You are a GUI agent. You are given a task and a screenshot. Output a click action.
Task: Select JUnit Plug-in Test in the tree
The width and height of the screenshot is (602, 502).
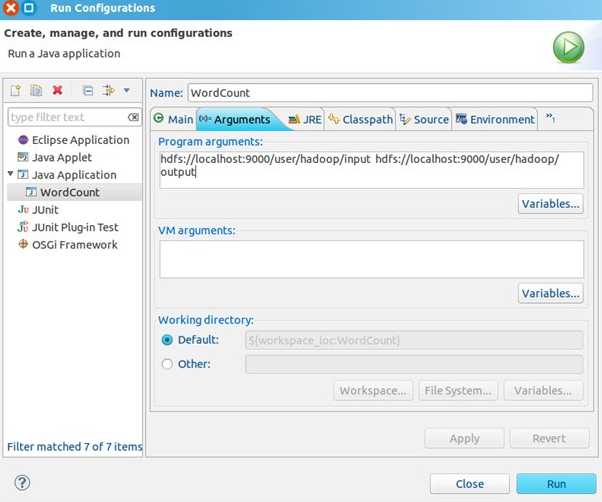[75, 227]
